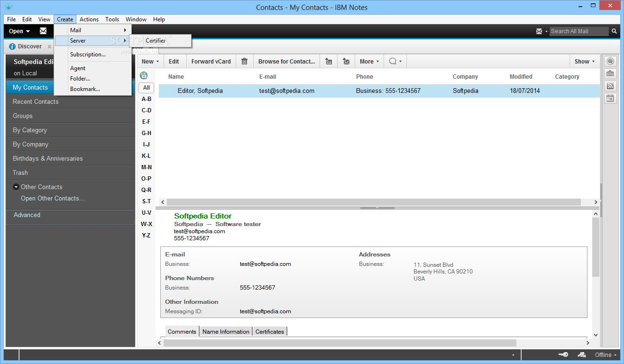Click in the Search All Mail field
Image resolution: width=624 pixels, height=364 pixels.
click(578, 31)
